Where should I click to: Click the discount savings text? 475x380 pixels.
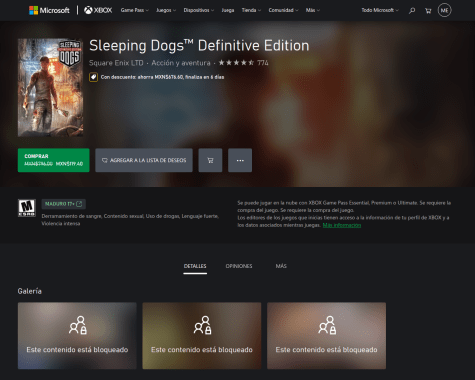(162, 77)
